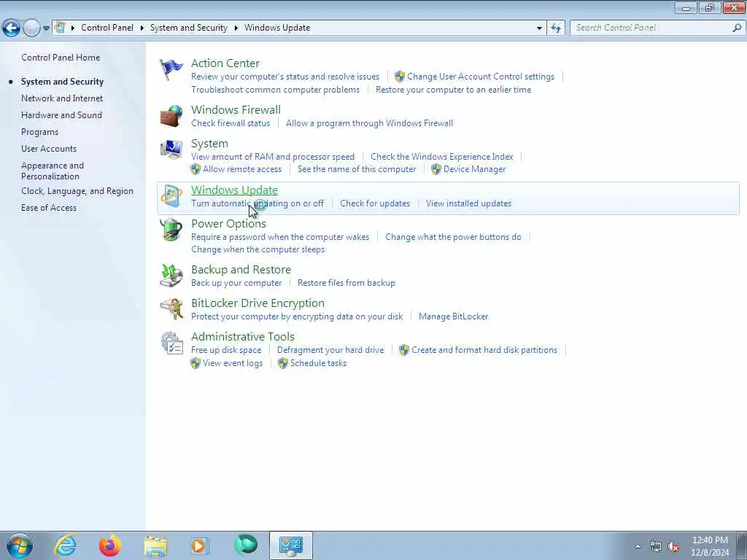Show hidden tray icons arrow
Image resolution: width=747 pixels, height=560 pixels.
coord(638,547)
